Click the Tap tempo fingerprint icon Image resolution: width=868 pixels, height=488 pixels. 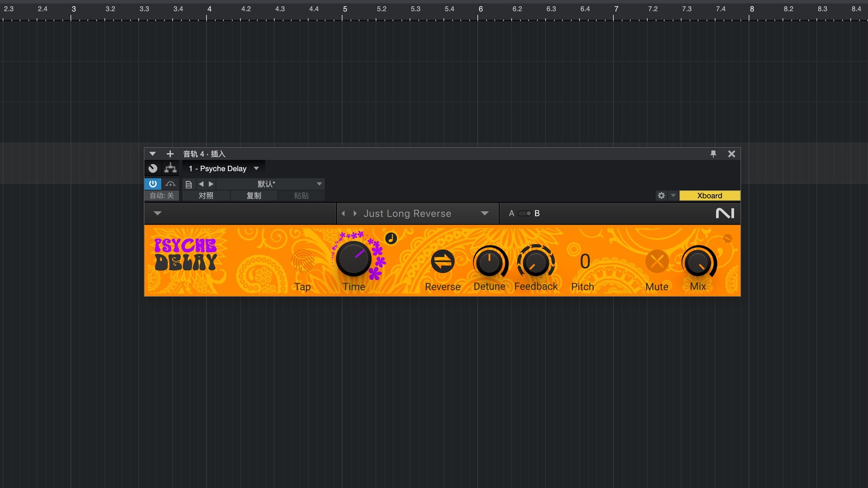302,261
